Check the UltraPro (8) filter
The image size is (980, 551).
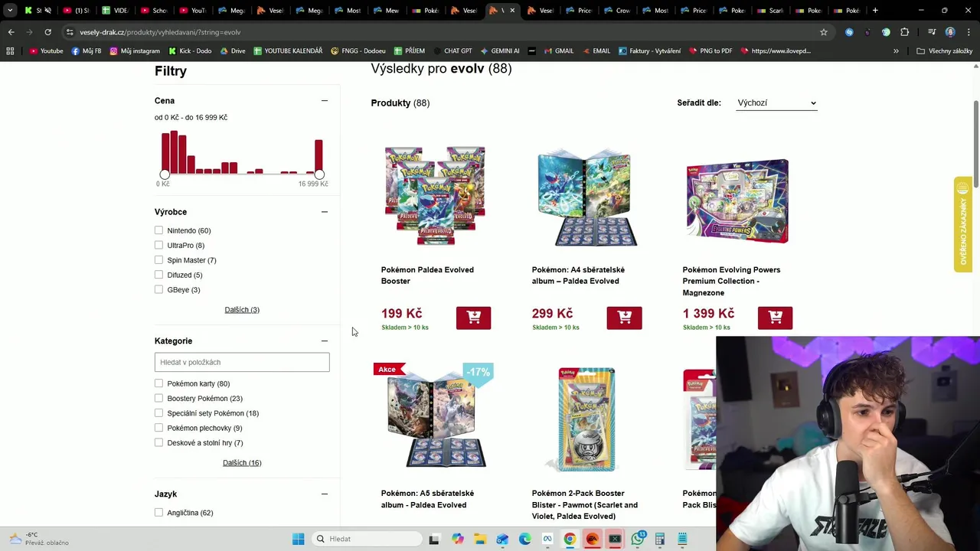pos(158,245)
